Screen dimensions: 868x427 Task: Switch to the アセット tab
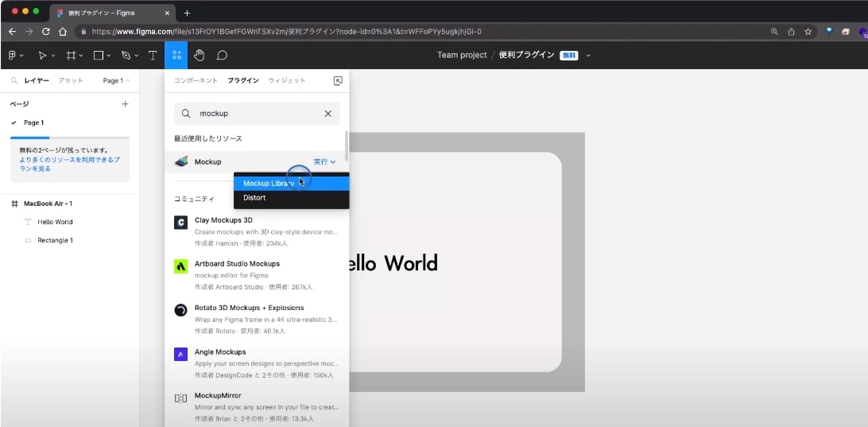(71, 80)
